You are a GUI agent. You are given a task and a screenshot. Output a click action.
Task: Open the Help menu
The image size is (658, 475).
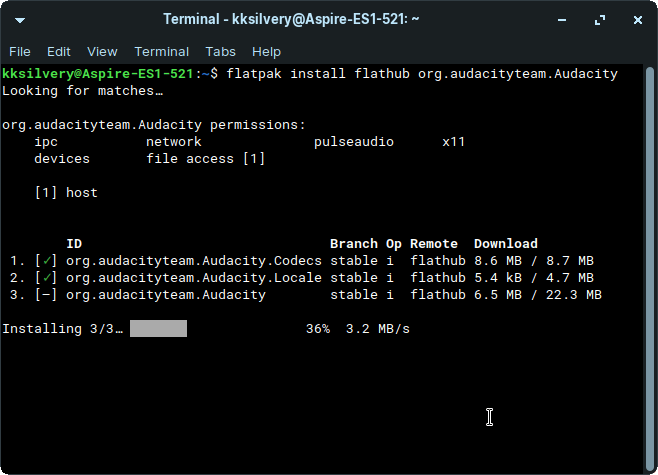click(266, 52)
